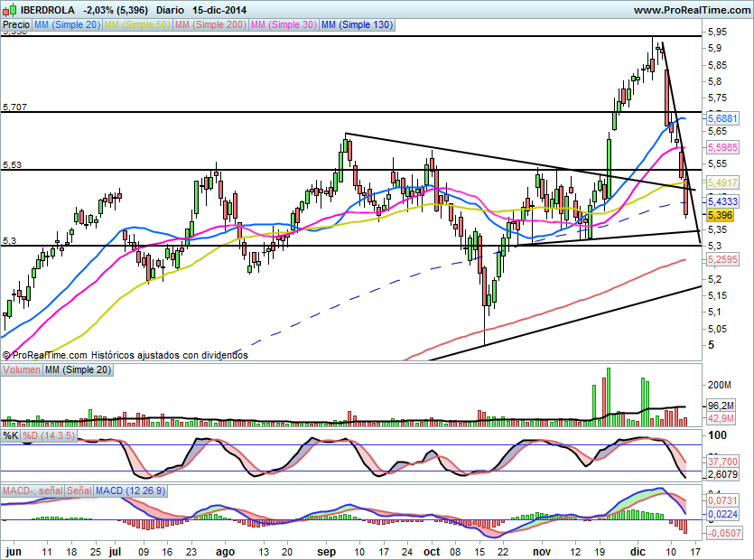Click the 5,95 price axis label
The width and height of the screenshot is (754, 560).
[717, 32]
